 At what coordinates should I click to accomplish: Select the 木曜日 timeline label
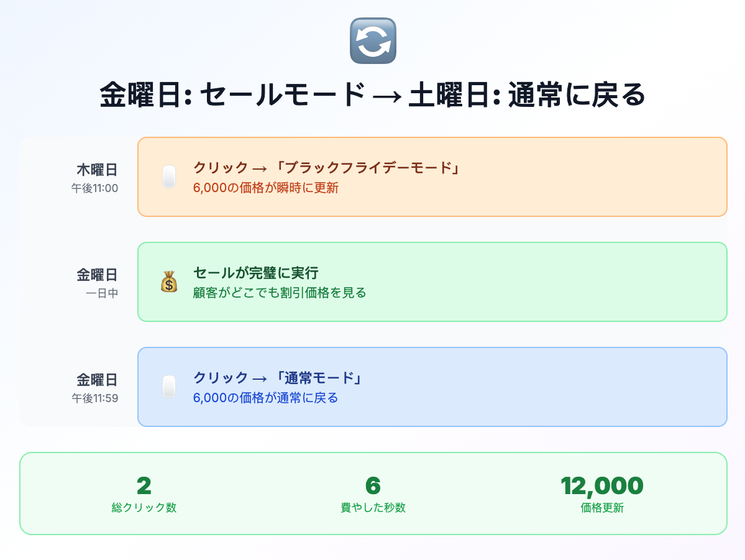(97, 170)
